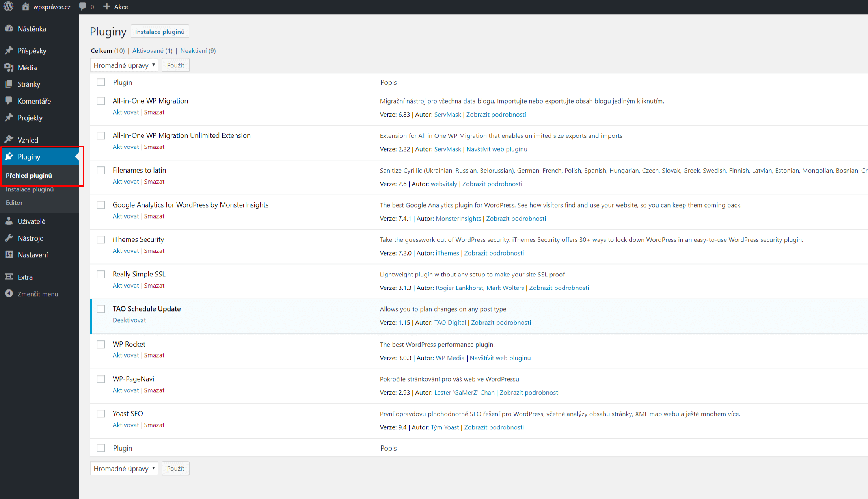The image size is (868, 499).
Task: Delete the Yoast SEO plugin
Action: (x=154, y=425)
